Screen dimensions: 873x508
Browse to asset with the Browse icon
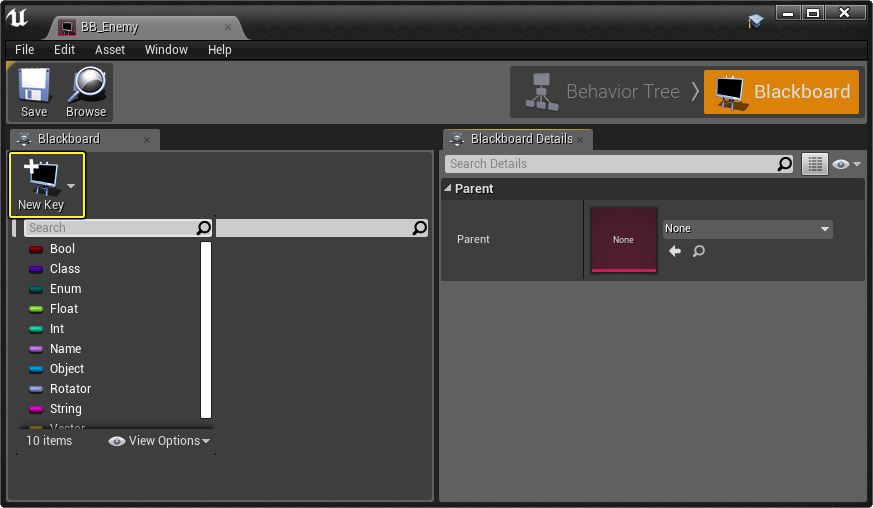coord(86,92)
